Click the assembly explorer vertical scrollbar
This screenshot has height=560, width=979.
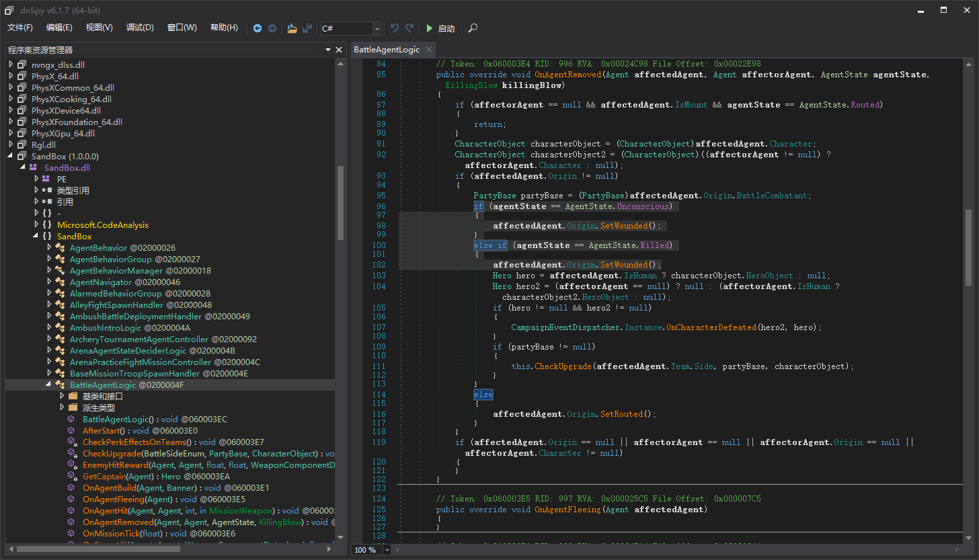tap(340, 202)
